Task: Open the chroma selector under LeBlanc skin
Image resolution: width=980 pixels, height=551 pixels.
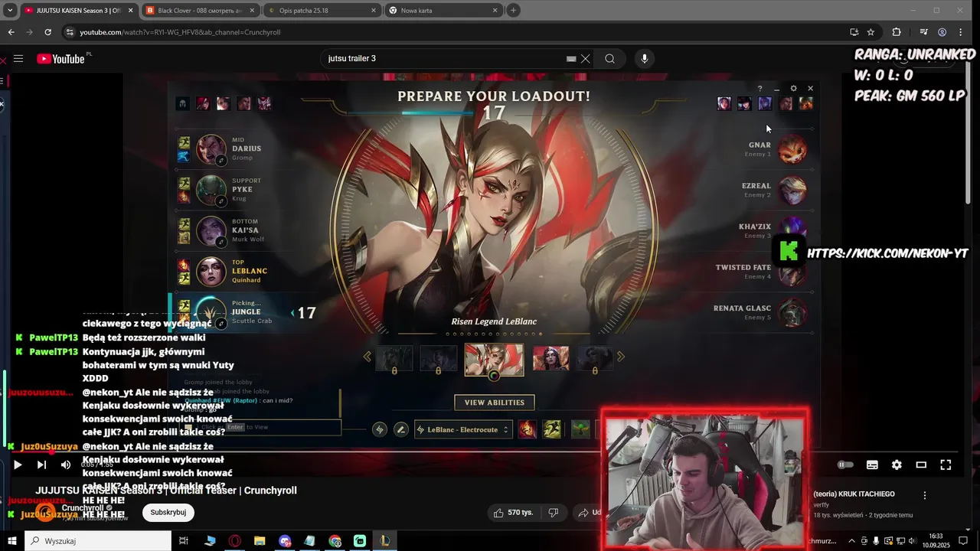Action: point(494,375)
